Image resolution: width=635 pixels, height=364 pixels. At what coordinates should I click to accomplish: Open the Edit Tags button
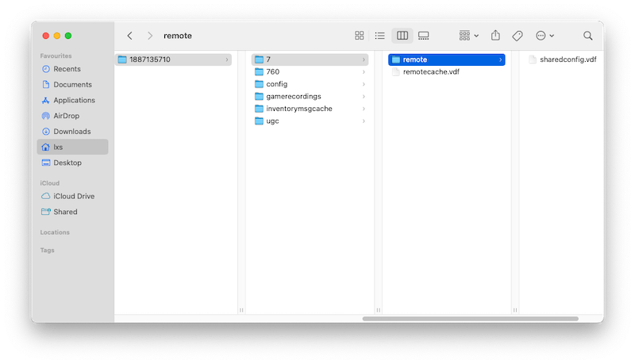point(517,36)
